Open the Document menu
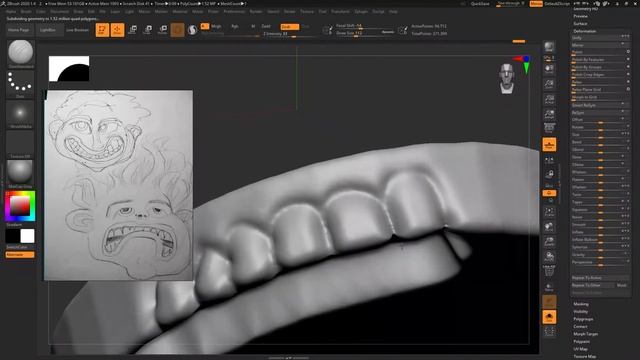The image size is (640, 360). (60, 11)
